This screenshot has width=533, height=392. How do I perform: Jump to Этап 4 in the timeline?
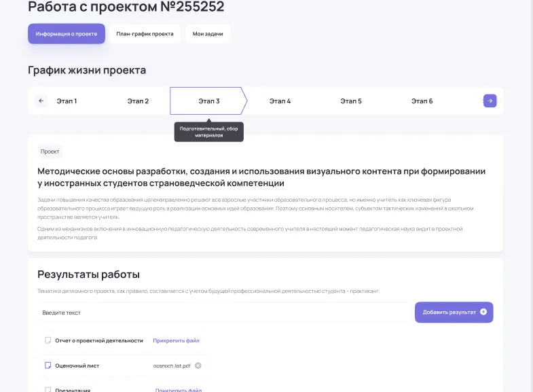point(280,101)
